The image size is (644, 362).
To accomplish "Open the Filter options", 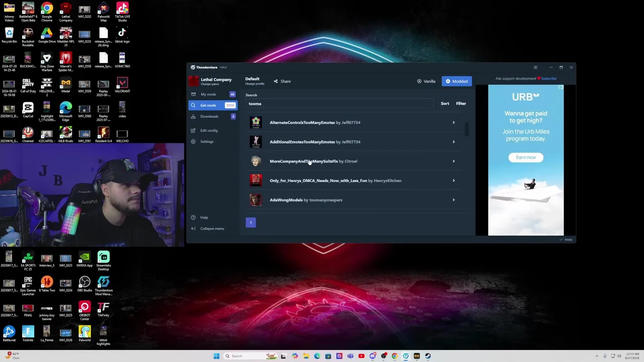I will (461, 104).
